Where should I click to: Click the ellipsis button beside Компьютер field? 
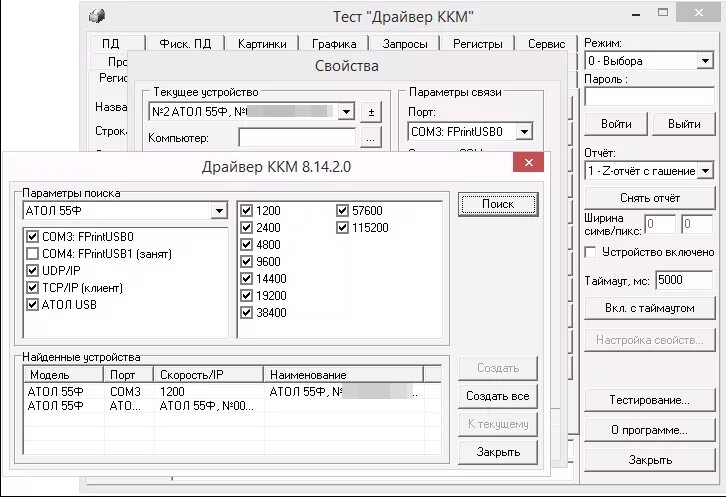tap(371, 138)
